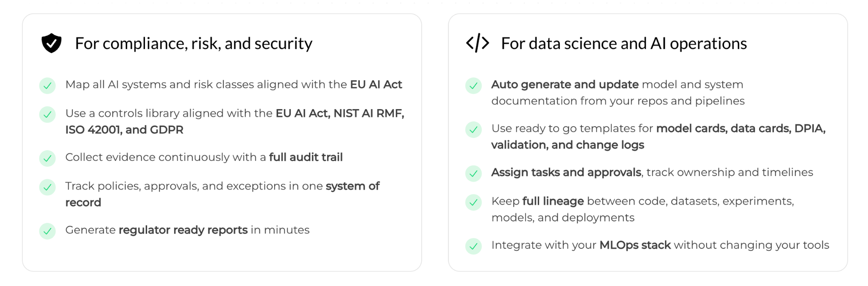Click the compliance, risk, and security heading
The width and height of the screenshot is (868, 286).
coord(194,43)
